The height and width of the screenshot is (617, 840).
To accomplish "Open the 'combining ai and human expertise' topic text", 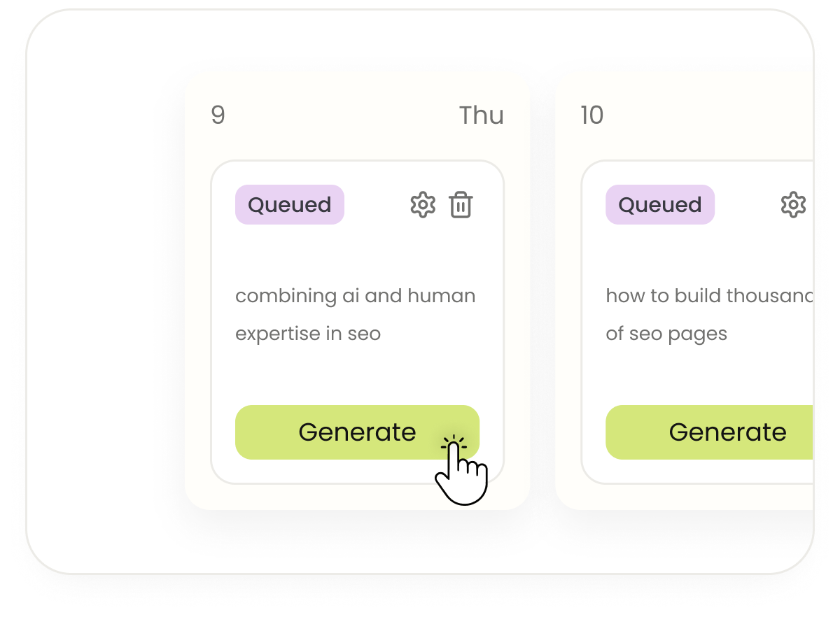I will point(355,313).
